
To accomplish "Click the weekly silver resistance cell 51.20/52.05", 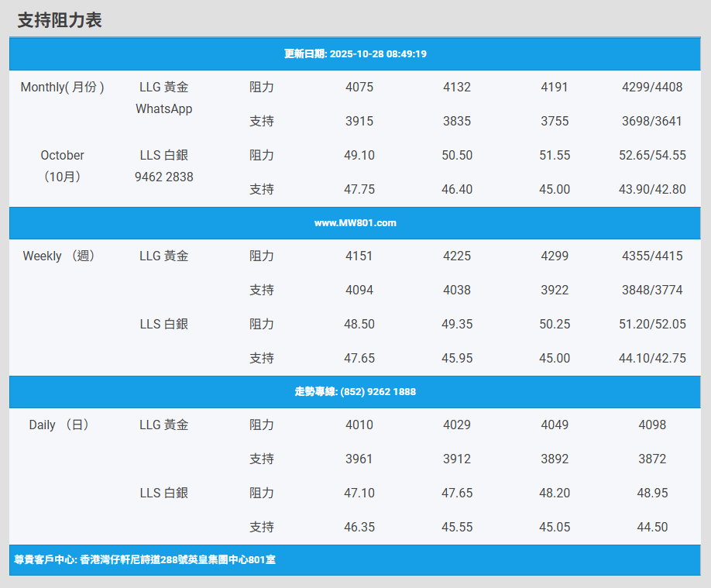I will (652, 325).
